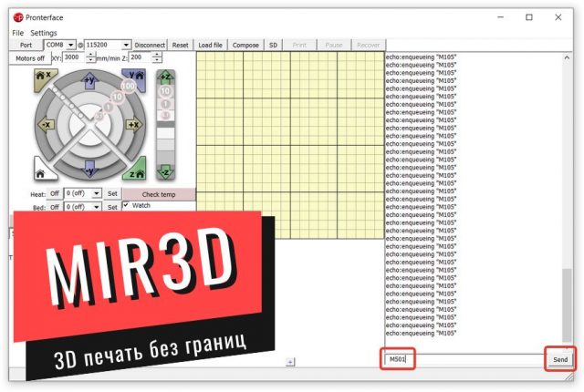Click Set button for Heat

(x=112, y=193)
